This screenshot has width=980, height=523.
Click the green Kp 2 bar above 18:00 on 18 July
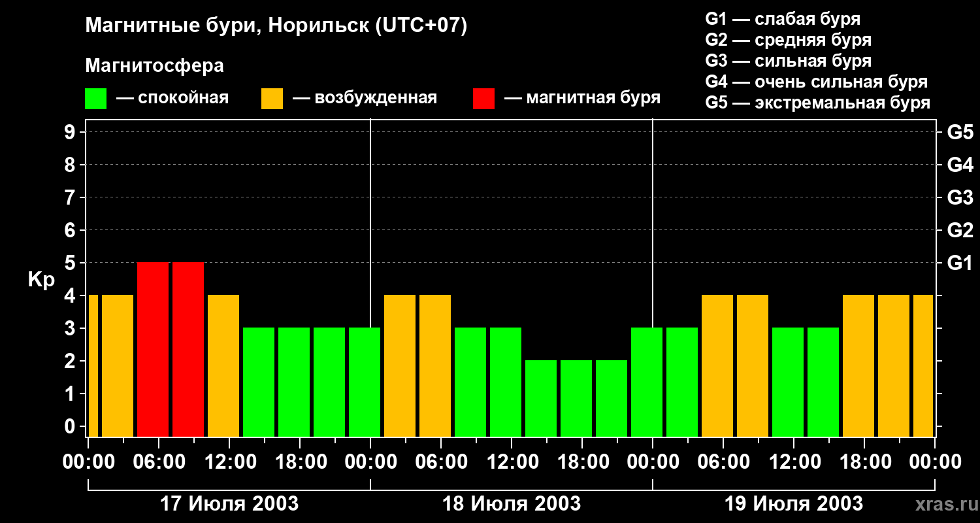coord(576,399)
